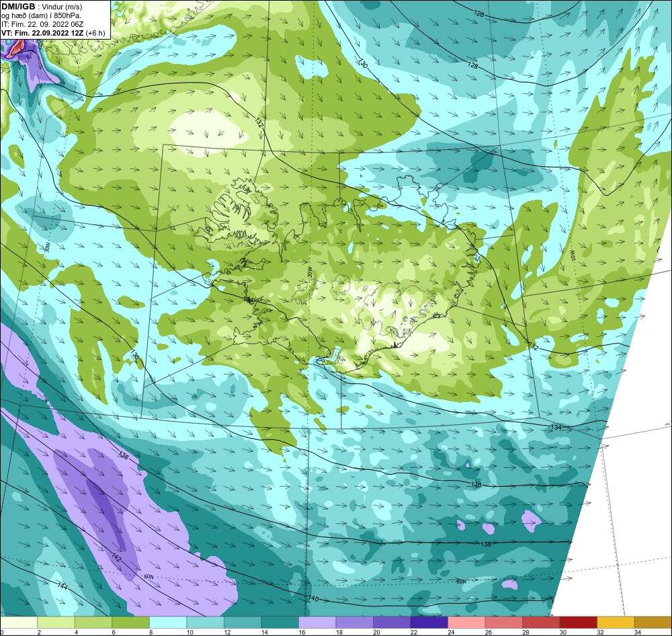
Task: Click the legend scale number 34
Action: tap(637, 632)
